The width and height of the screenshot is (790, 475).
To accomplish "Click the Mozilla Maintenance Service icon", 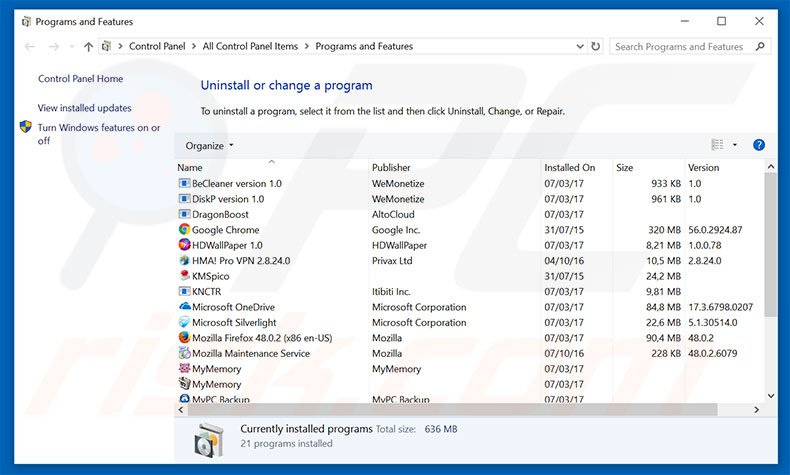I will pos(184,353).
